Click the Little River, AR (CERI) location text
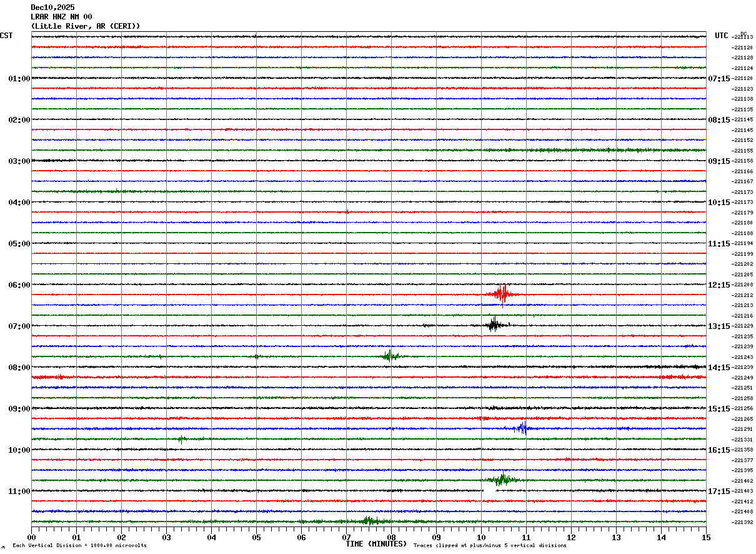756x554 pixels. tap(86, 26)
